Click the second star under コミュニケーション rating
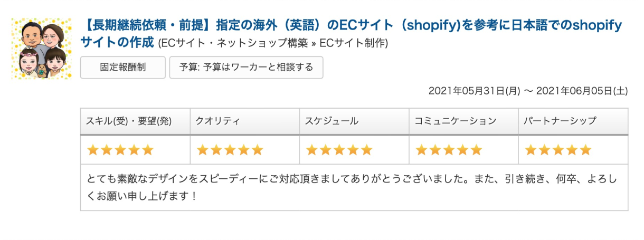Screen dimensions: 644x240 [435, 150]
